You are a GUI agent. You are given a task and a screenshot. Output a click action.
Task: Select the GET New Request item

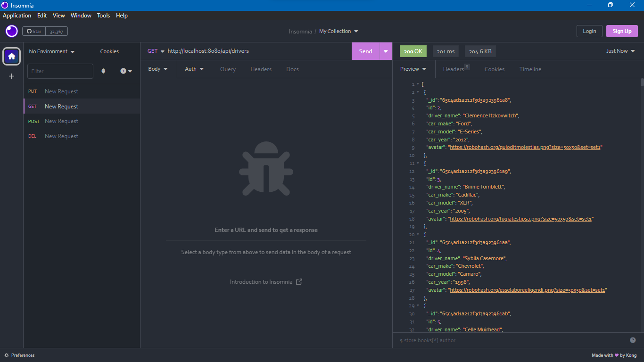point(82,107)
